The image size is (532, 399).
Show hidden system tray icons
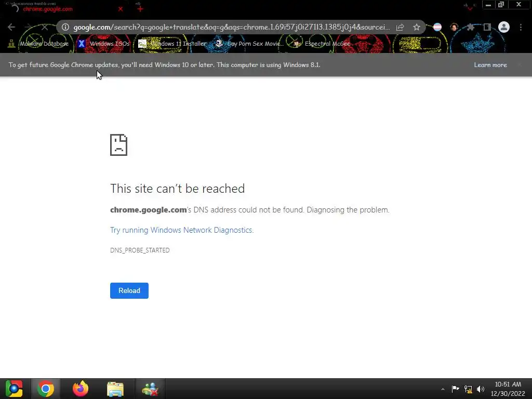tap(443, 389)
